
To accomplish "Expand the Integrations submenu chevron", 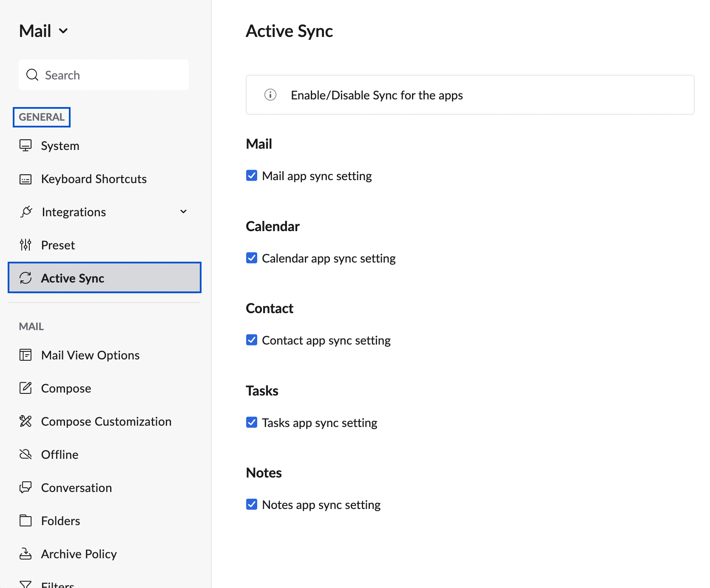I will point(184,212).
